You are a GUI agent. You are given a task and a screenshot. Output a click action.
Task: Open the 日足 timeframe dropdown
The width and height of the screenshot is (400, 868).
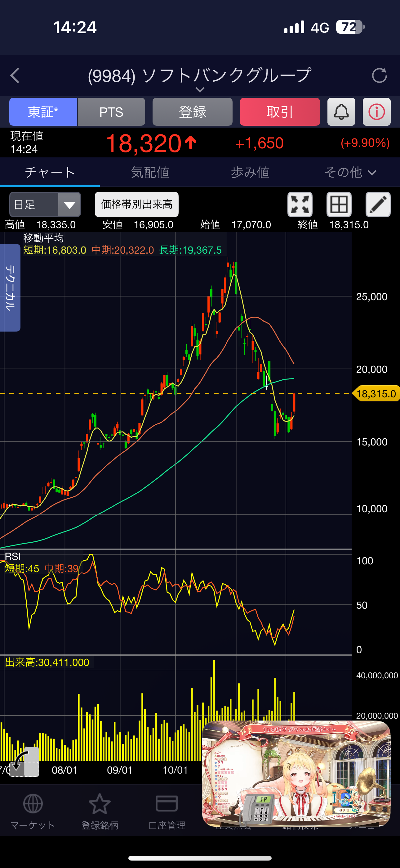(45, 205)
